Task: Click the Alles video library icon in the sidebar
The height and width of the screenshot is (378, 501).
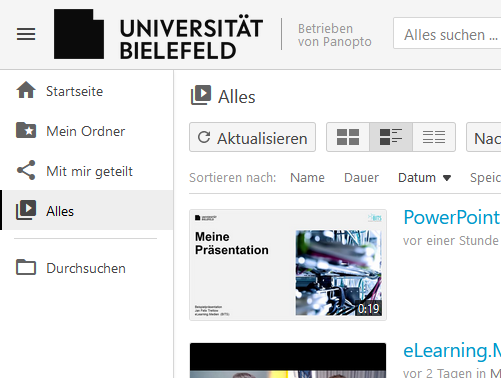Action: (x=26, y=210)
